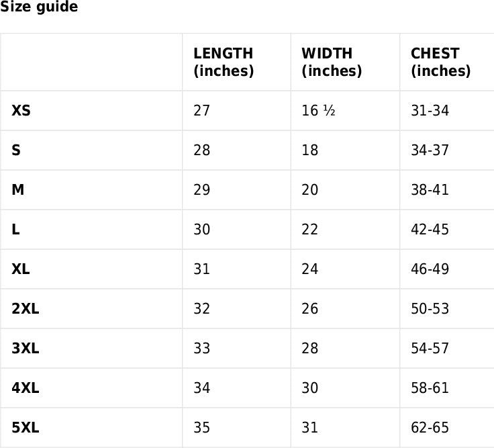Select the 3XL size row label
Viewport: 494px width, 448px height.
coord(26,348)
